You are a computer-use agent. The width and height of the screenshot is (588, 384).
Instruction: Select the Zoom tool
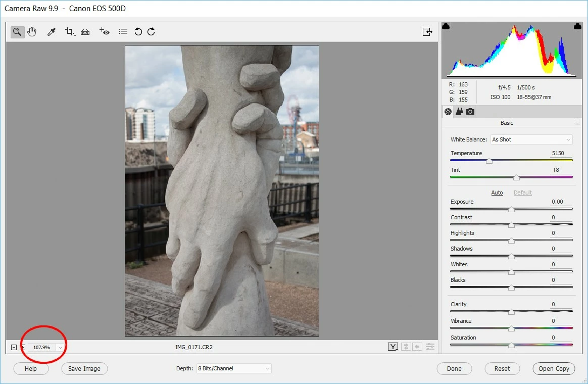pyautogui.click(x=17, y=32)
